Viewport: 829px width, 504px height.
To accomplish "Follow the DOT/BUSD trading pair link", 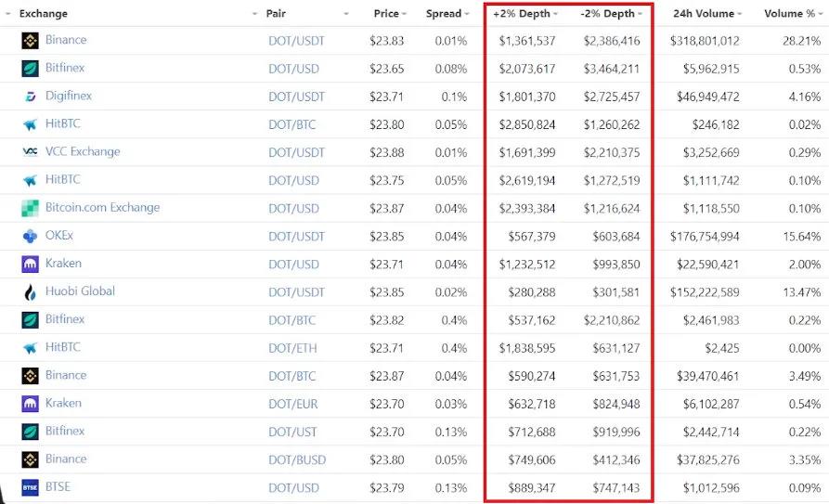I will (x=296, y=459).
